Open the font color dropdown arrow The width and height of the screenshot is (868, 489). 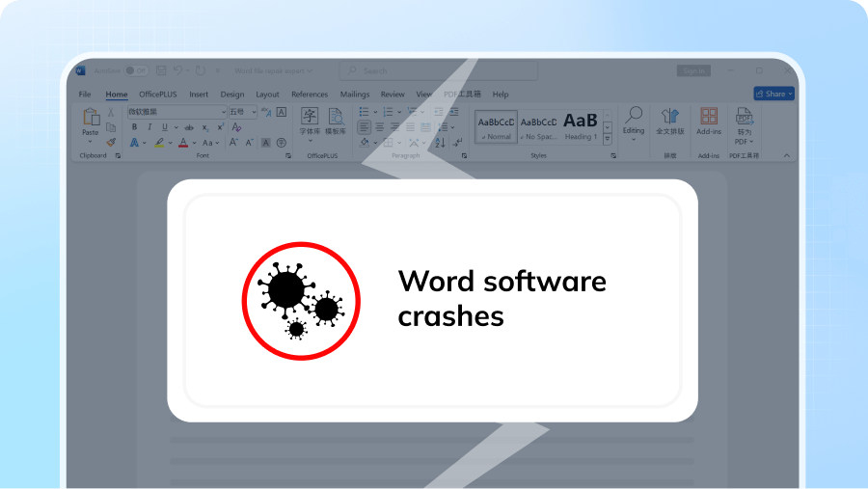tap(194, 143)
